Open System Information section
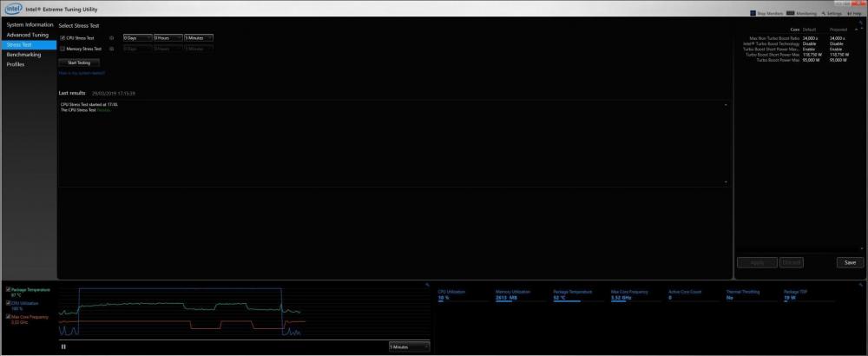The width and height of the screenshot is (868, 356). [x=30, y=25]
